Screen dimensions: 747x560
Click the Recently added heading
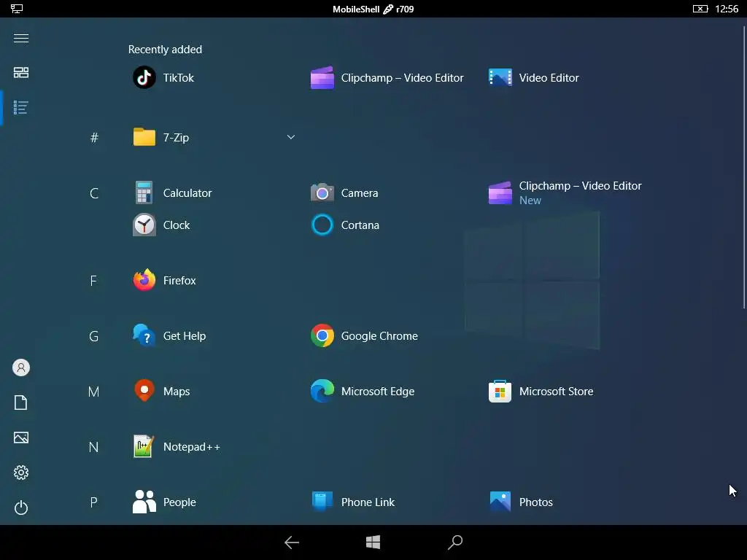tap(165, 50)
